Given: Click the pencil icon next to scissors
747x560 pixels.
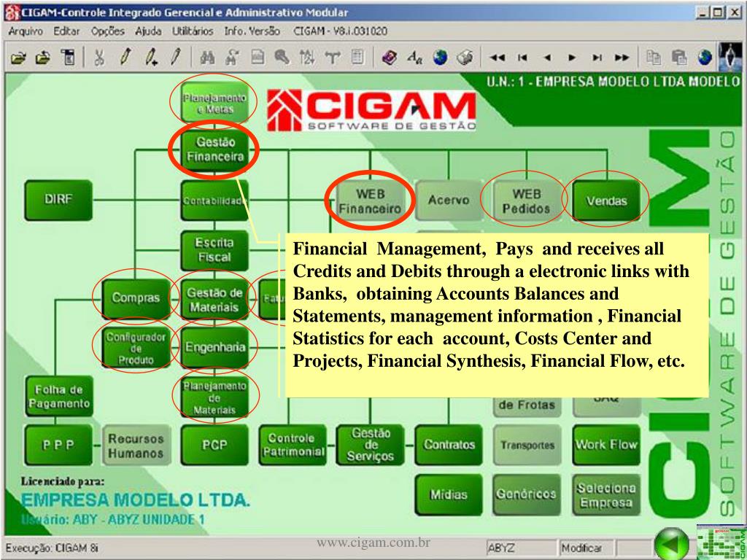Looking at the screenshot, I should (125, 58).
